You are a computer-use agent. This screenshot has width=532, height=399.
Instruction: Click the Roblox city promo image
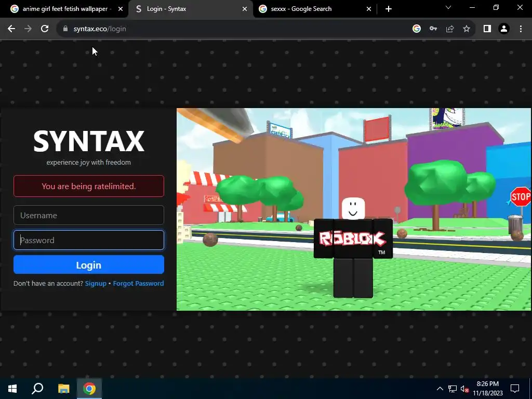(353, 209)
